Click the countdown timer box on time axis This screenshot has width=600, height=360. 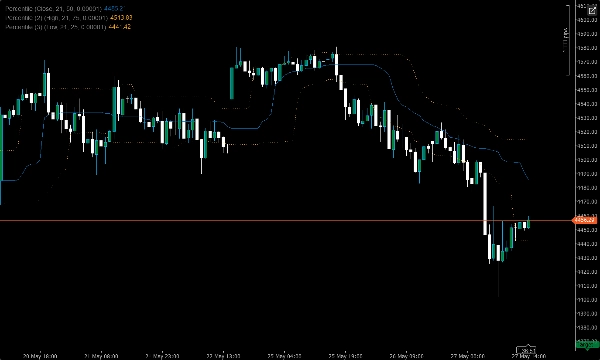(527, 350)
